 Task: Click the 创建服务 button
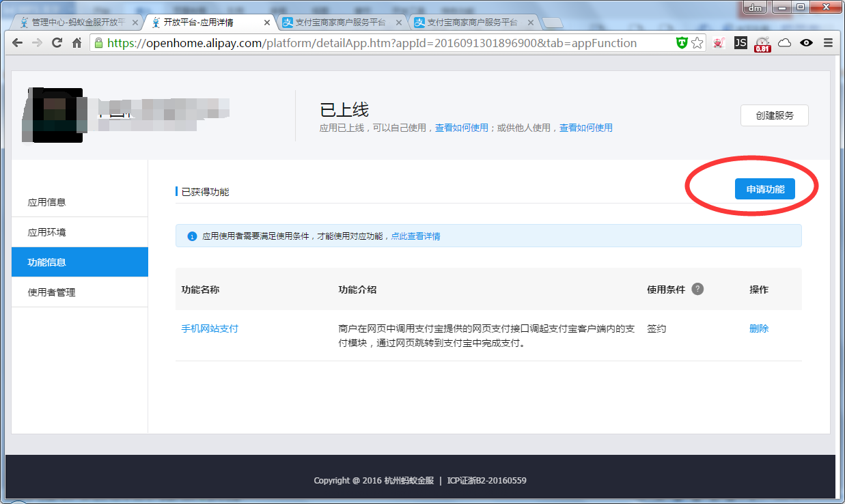[x=775, y=115]
